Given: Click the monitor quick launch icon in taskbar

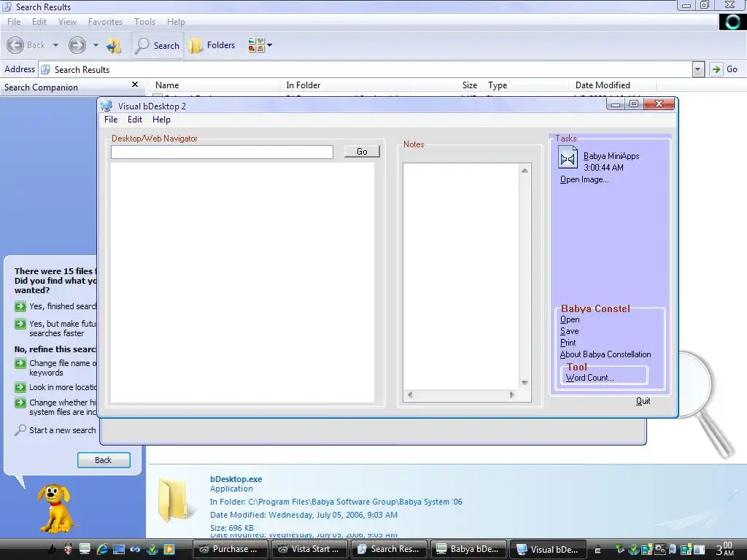Looking at the screenshot, I should pyautogui.click(x=85, y=549).
